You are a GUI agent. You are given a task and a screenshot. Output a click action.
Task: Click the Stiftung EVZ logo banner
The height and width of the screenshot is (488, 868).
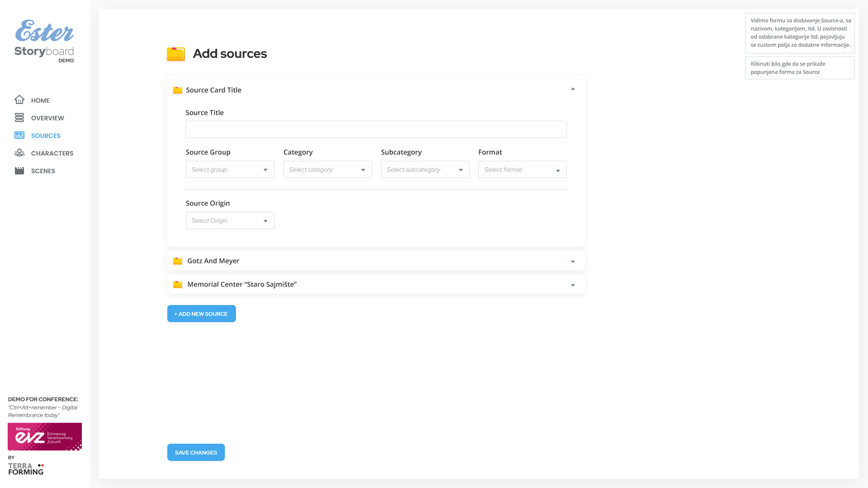coord(45,436)
